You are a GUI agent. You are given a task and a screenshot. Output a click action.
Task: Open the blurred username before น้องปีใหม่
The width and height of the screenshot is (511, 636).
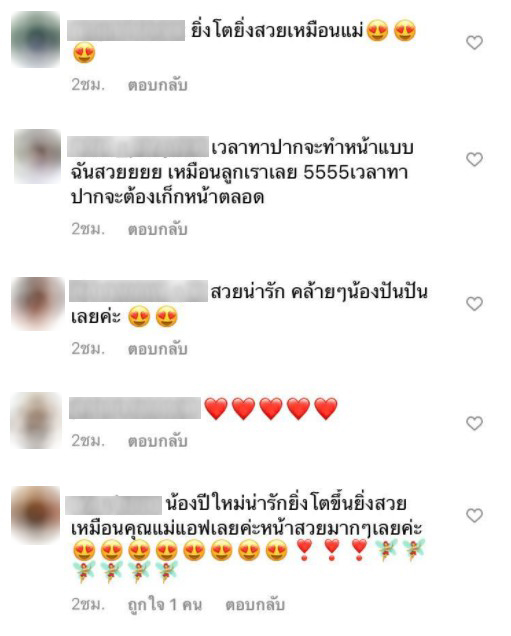click(x=114, y=505)
